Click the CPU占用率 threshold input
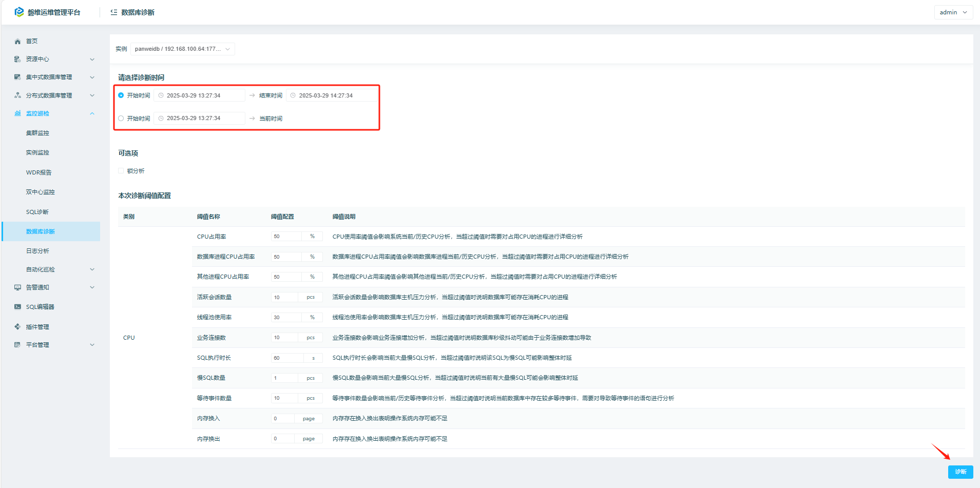This screenshot has width=980, height=488. 286,237
